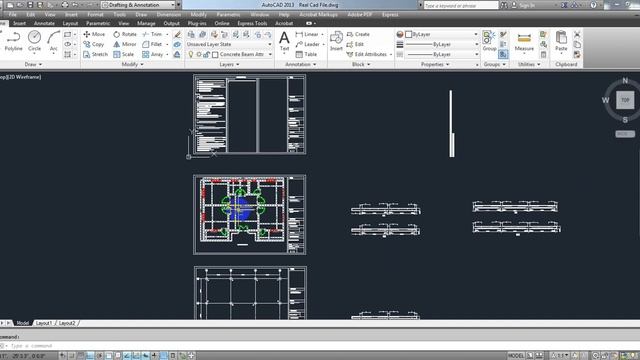Open the Format menu
The width and height of the screenshot is (640, 360).
coord(95,14)
